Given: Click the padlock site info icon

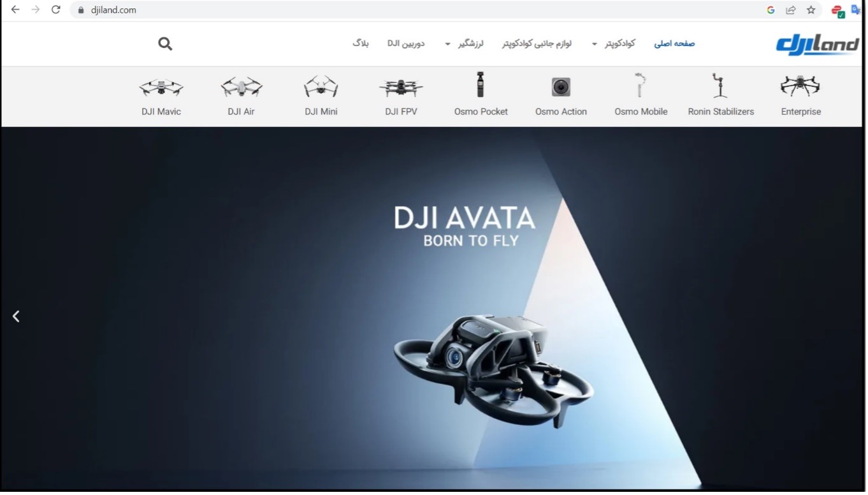Looking at the screenshot, I should point(81,10).
